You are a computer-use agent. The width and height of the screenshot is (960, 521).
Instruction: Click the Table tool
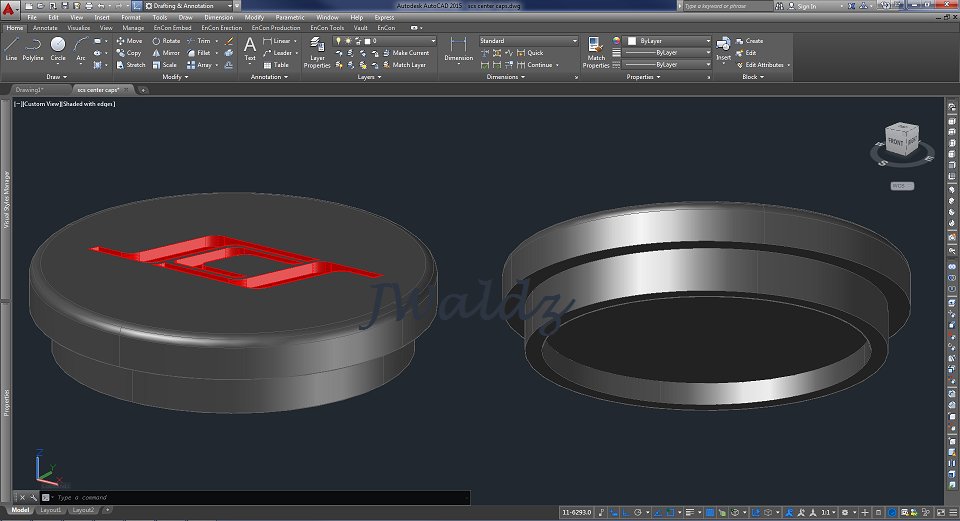point(276,65)
